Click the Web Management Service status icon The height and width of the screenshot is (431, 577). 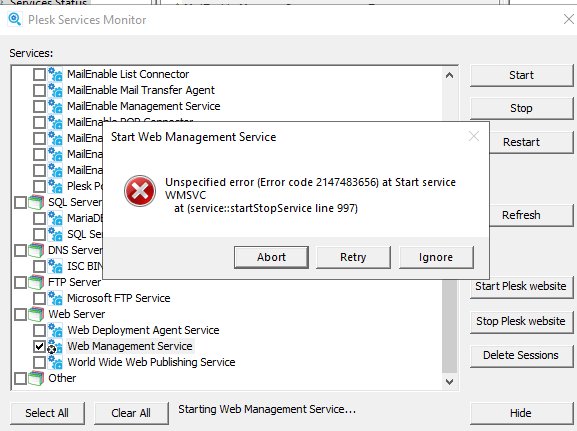(55, 346)
